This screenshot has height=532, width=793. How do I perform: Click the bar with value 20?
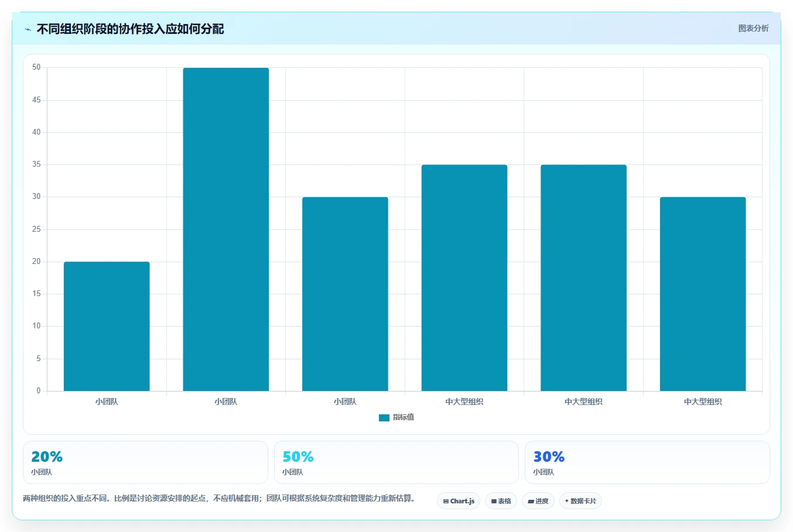point(107,326)
